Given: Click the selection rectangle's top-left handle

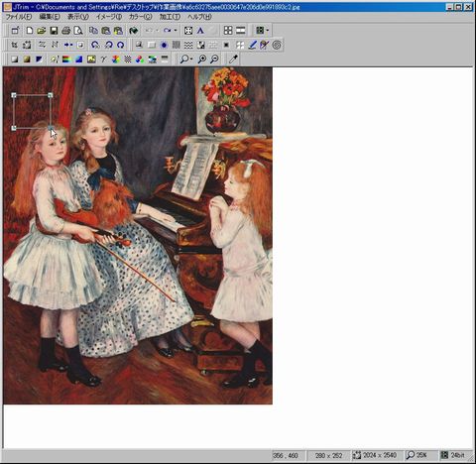Looking at the screenshot, I should [x=14, y=95].
